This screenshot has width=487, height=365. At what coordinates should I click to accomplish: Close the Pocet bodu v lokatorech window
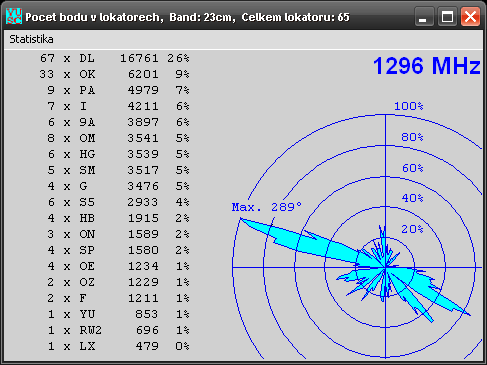(x=470, y=16)
